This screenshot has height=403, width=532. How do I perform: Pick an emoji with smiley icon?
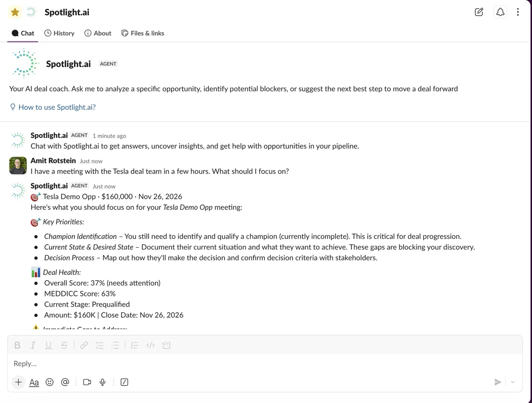point(50,382)
